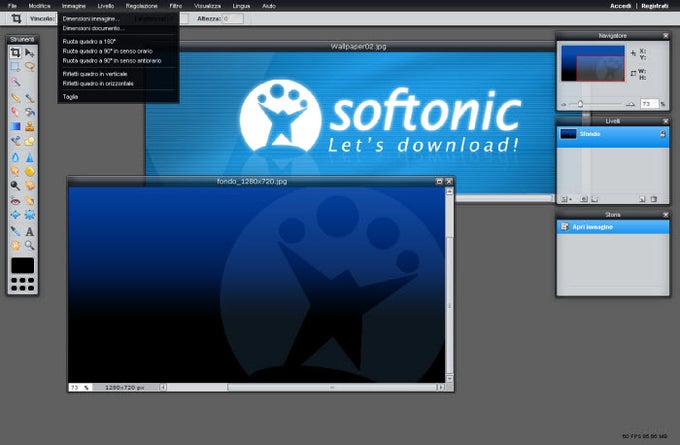680x445 pixels.
Task: Open the File menu
Action: tap(12, 6)
